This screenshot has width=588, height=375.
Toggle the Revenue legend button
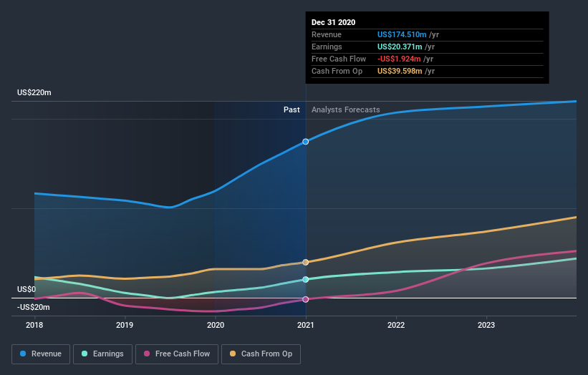[x=41, y=354]
